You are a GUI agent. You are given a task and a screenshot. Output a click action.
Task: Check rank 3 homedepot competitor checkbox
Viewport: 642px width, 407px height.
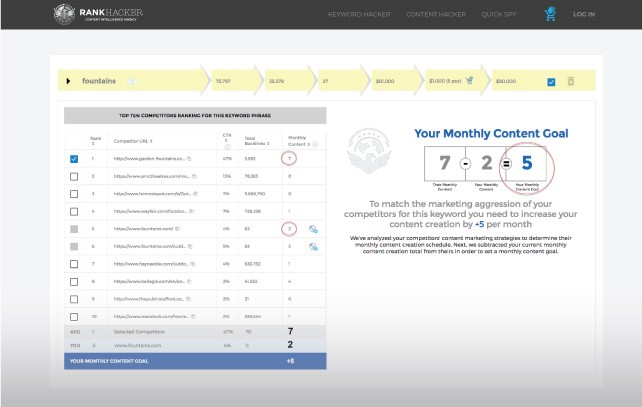pyautogui.click(x=74, y=194)
